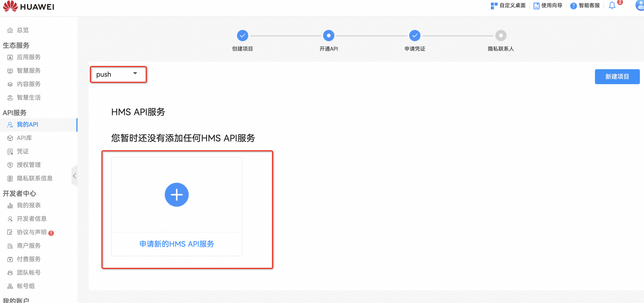Click the Huawei logo
The height and width of the screenshot is (303, 644).
pyautogui.click(x=28, y=6)
